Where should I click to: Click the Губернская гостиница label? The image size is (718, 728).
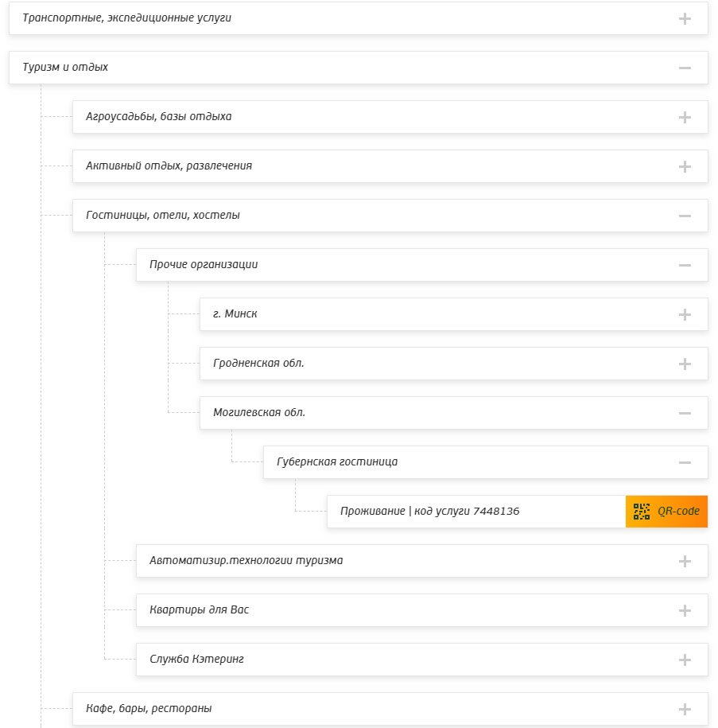(x=337, y=462)
